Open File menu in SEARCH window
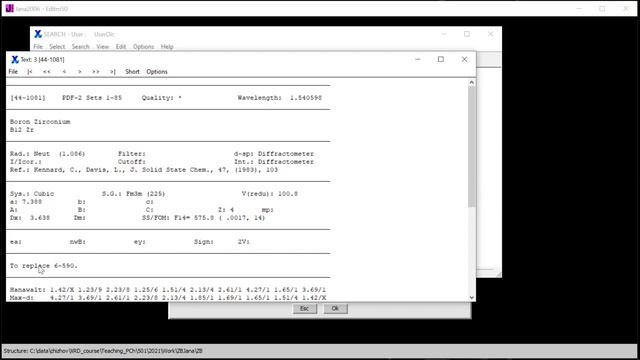This screenshot has width=640, height=360. pyautogui.click(x=38, y=47)
